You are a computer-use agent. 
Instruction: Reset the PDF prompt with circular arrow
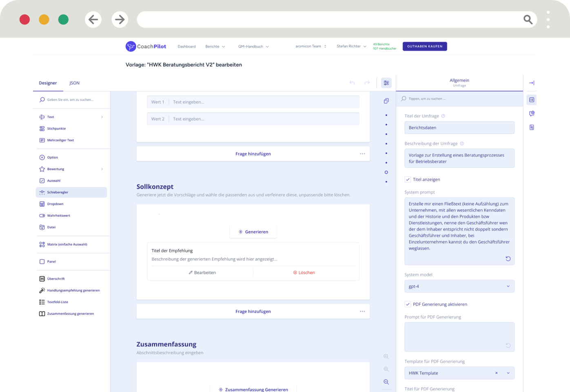[508, 345]
